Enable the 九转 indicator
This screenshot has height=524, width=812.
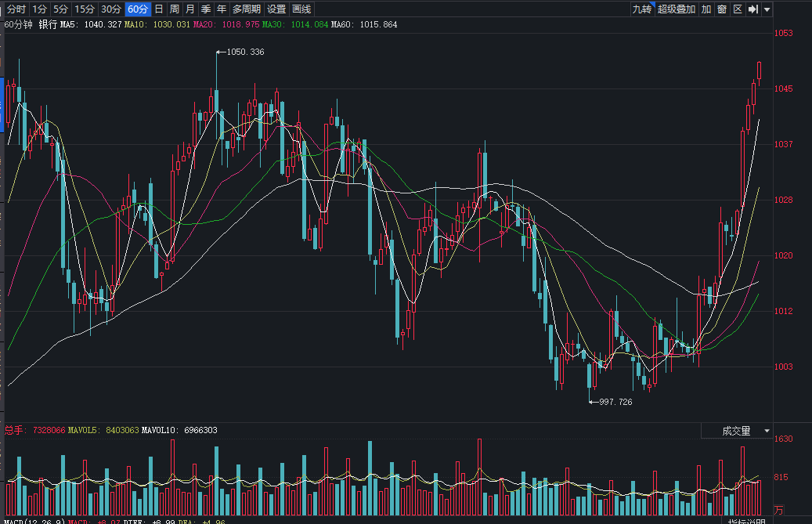tap(642, 9)
